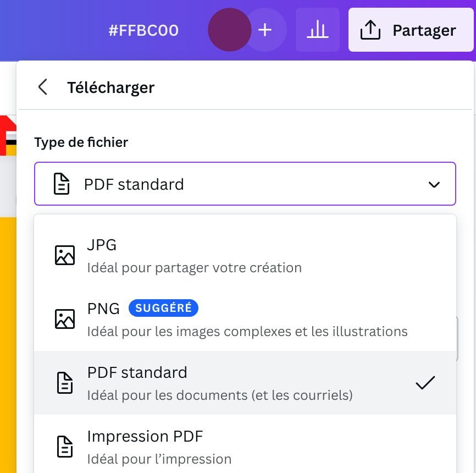Click the Télécharger header title
The height and width of the screenshot is (473, 476).
tap(111, 87)
